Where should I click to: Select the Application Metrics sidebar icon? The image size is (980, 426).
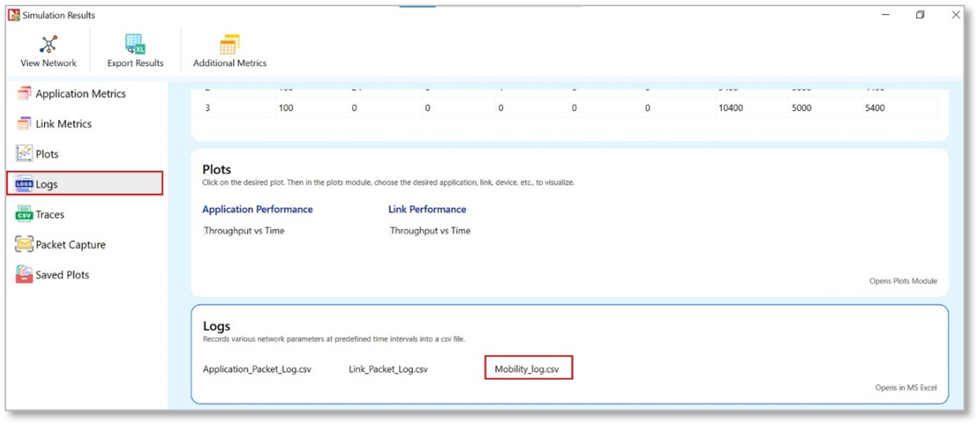pyautogui.click(x=24, y=94)
